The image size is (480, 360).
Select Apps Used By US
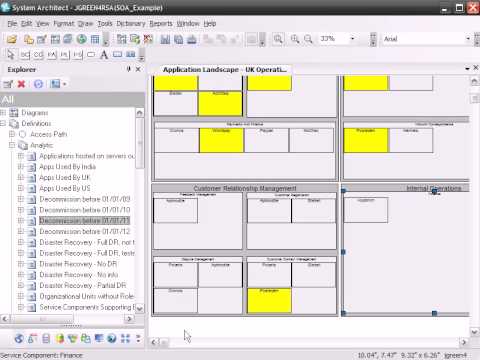[x=65, y=188]
